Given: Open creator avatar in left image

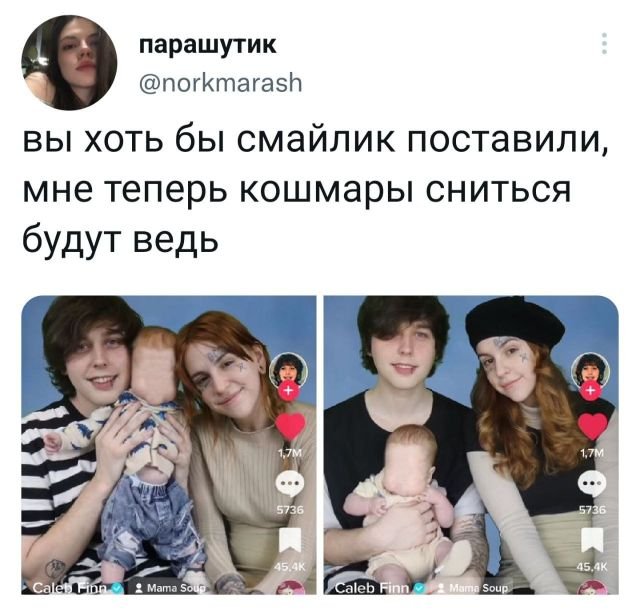Looking at the screenshot, I should 289,371.
